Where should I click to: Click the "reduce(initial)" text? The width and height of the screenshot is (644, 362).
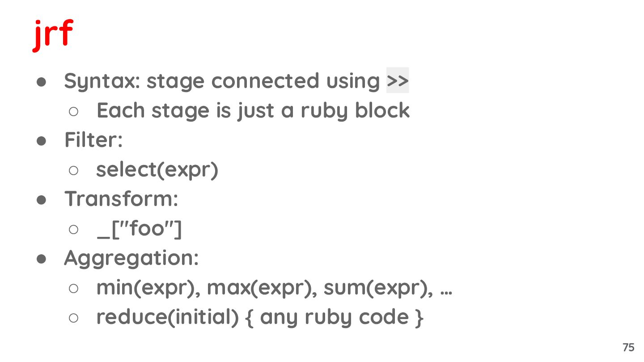point(167,317)
